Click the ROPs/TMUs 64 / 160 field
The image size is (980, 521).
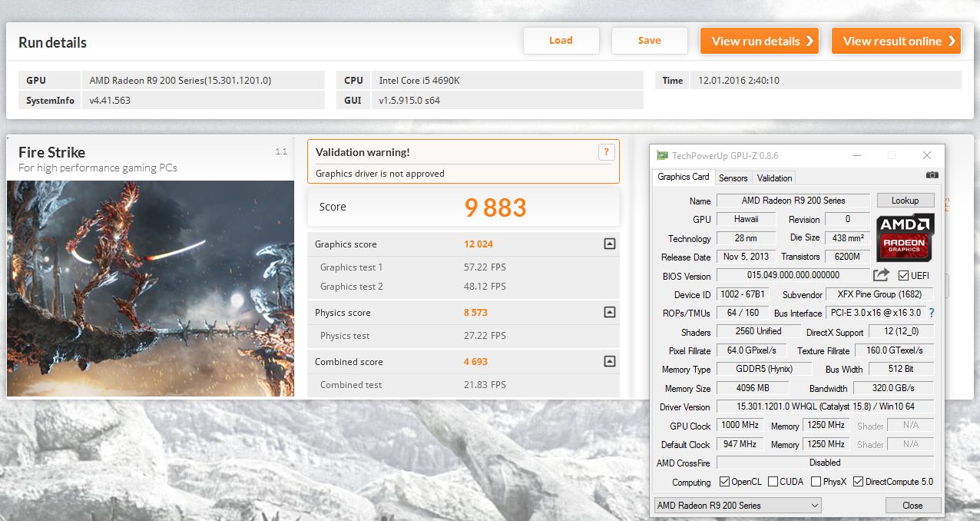[x=743, y=313]
